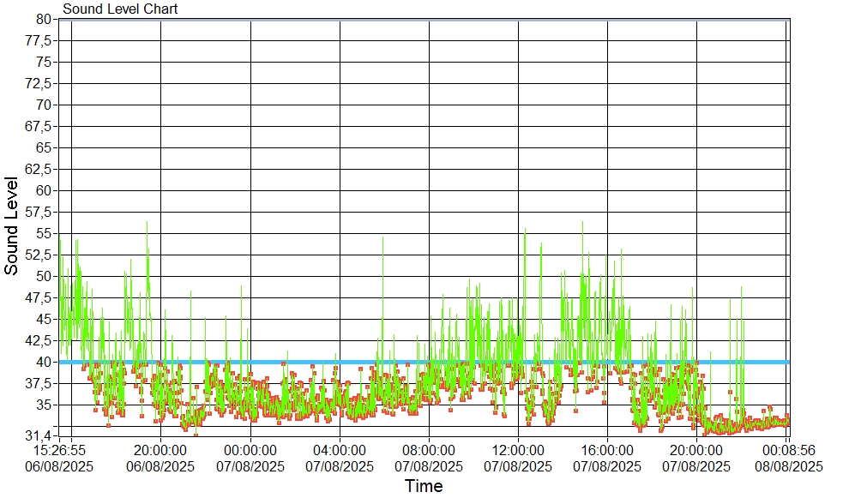
Task: Click the 12:00:00 time axis label
Action: click(517, 449)
